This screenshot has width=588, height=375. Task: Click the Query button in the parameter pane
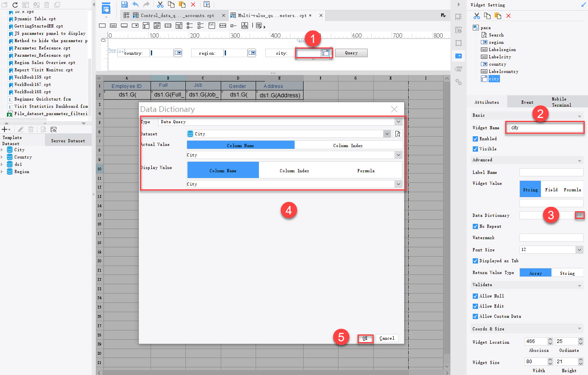click(351, 53)
